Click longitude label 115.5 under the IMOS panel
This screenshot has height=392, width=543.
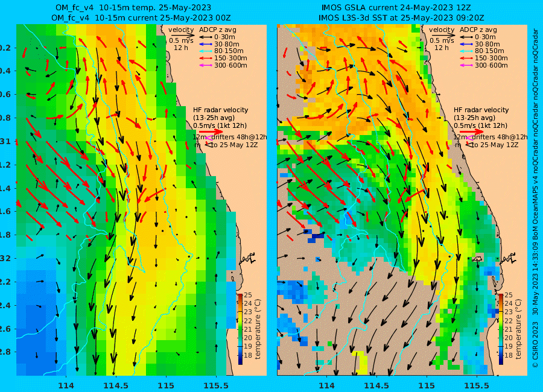coord(477,385)
